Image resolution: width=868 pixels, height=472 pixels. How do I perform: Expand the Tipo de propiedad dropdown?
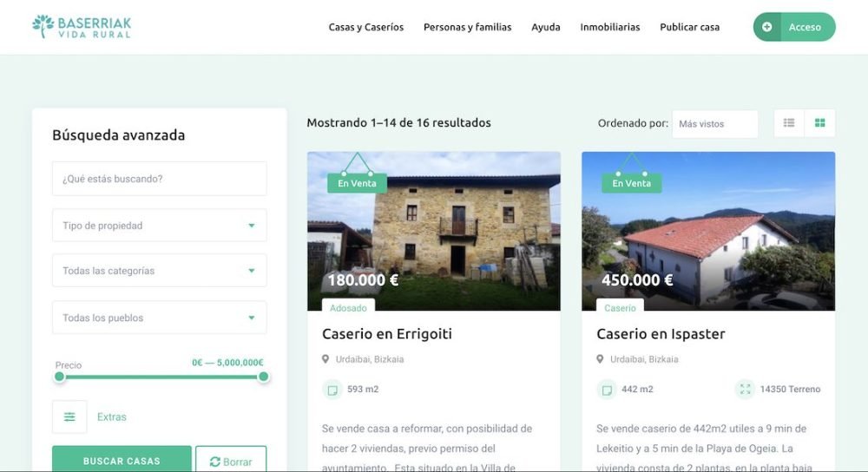[x=160, y=226]
